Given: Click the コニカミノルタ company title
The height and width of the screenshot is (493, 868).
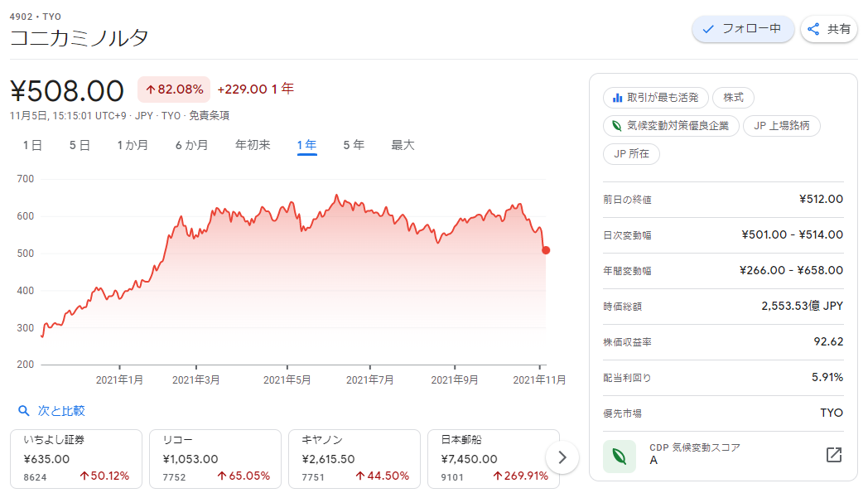Looking at the screenshot, I should click(80, 37).
